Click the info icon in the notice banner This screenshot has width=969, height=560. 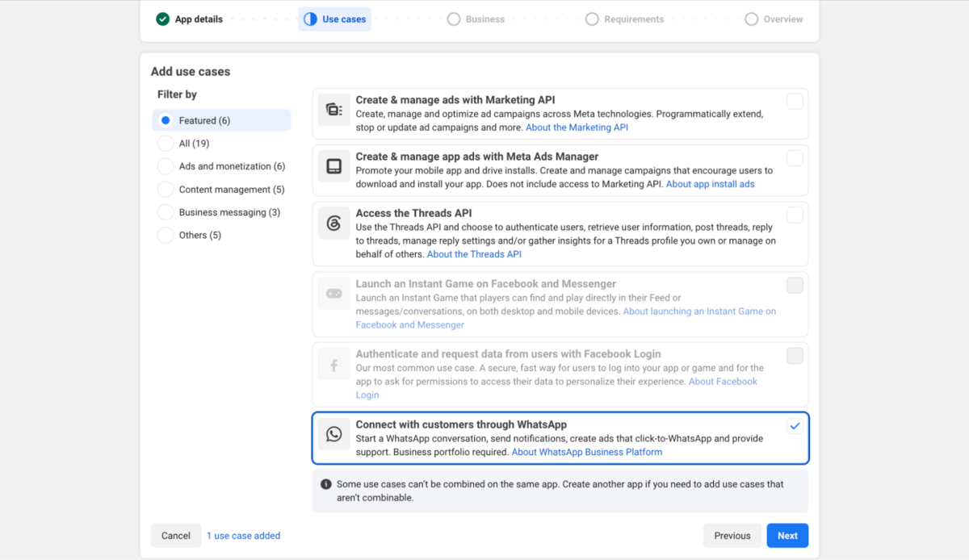pyautogui.click(x=326, y=484)
